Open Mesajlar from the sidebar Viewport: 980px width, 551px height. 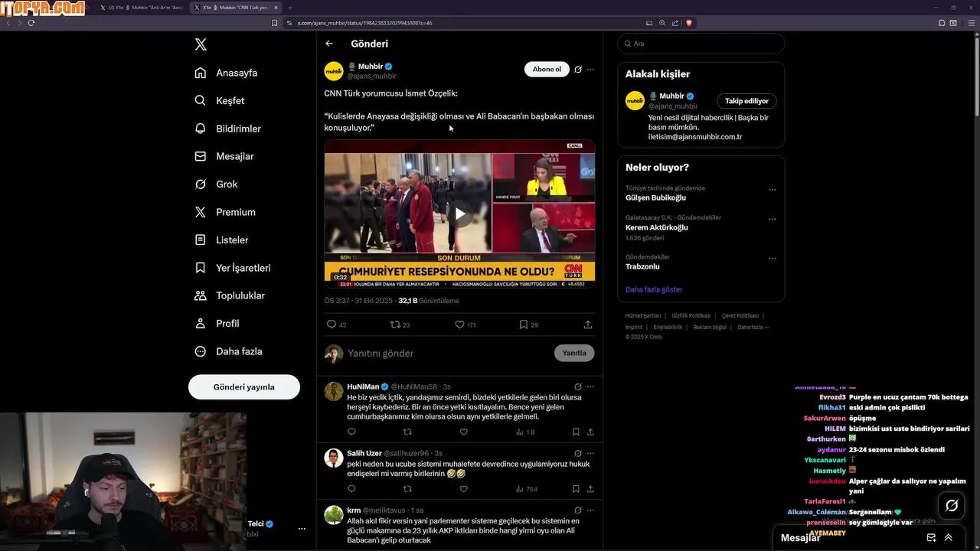224,156
